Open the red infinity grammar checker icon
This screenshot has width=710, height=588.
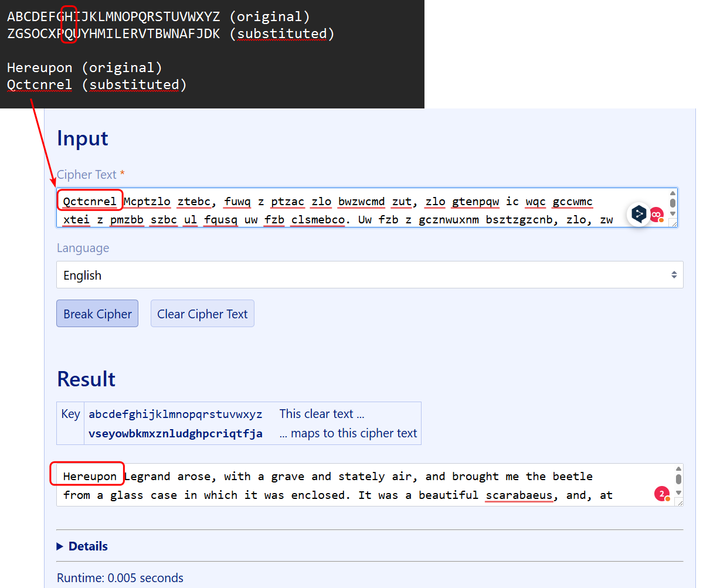[657, 215]
